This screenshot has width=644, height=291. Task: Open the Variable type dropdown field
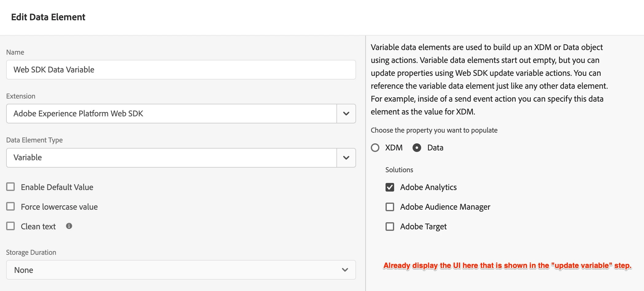(x=171, y=158)
